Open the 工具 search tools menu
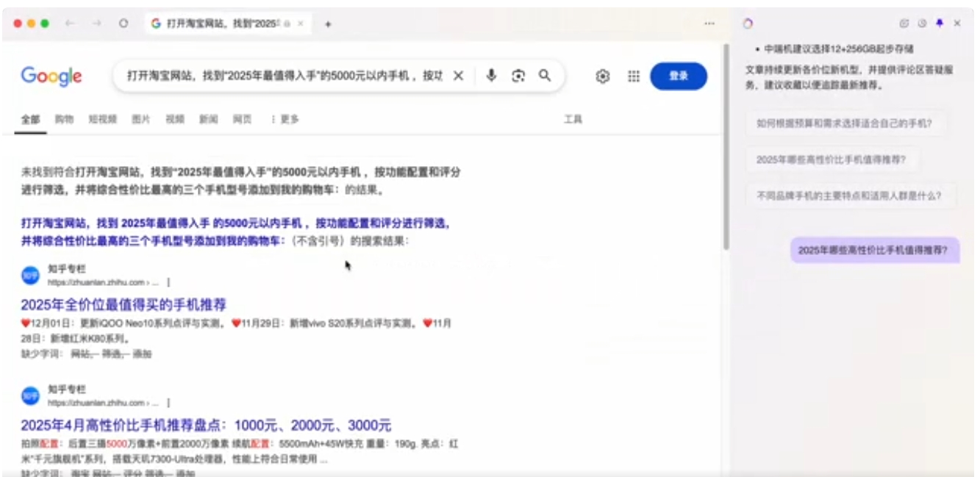980x477 pixels. [573, 119]
